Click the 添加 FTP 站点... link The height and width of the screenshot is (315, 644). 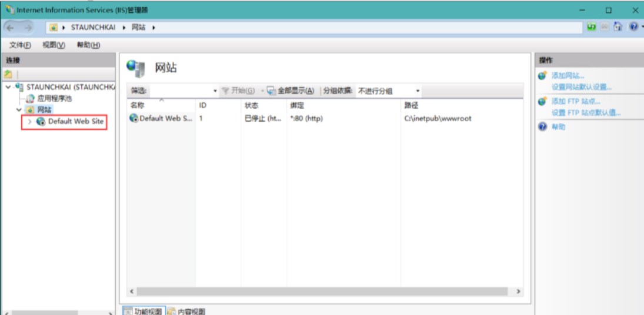(576, 101)
